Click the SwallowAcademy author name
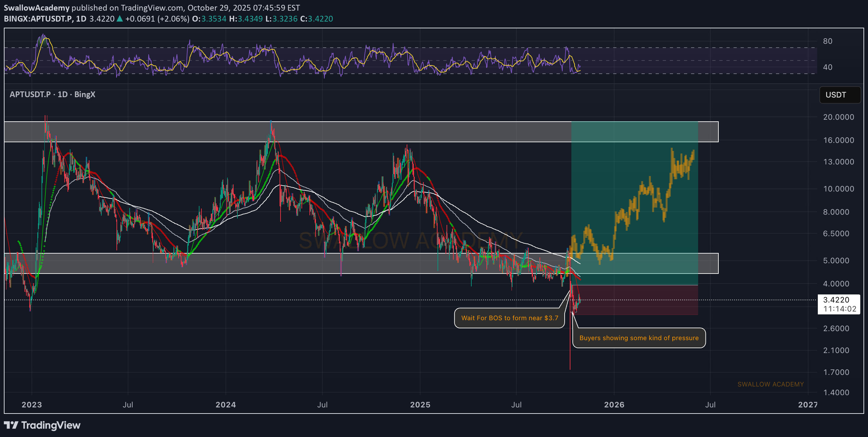 [x=36, y=7]
